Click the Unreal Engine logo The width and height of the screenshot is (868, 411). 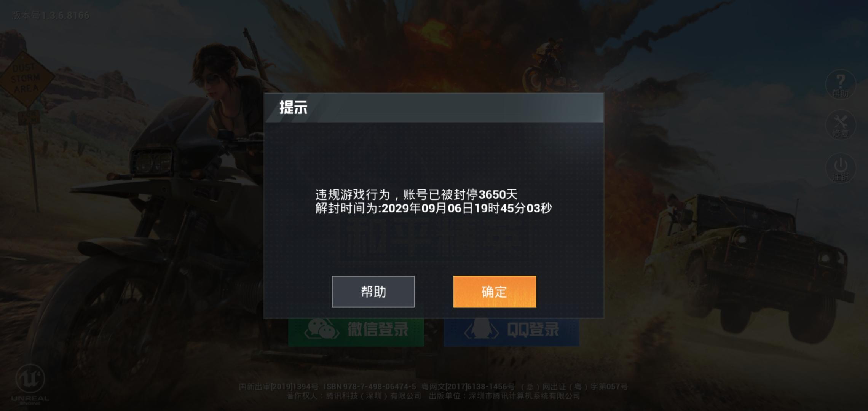click(30, 384)
